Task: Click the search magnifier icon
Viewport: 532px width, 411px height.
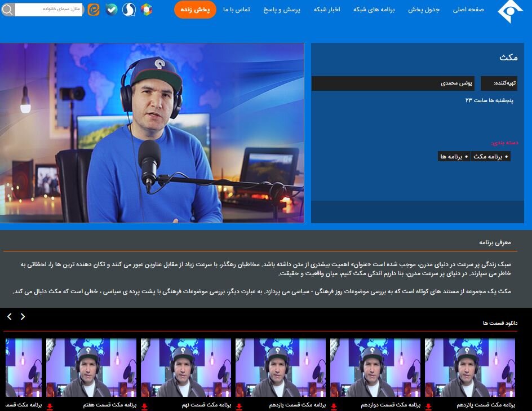Action: tap(7, 10)
